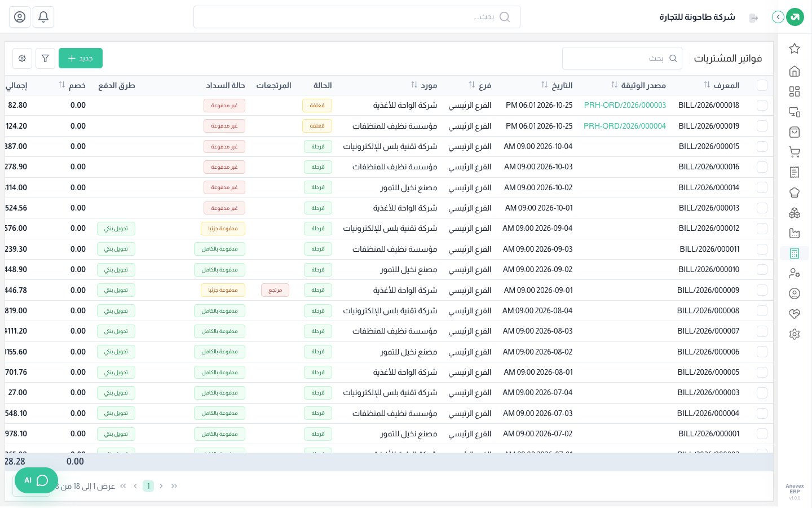This screenshot has height=508, width=812.
Task: Focus the purchase invoices table search box
Action: [622, 58]
